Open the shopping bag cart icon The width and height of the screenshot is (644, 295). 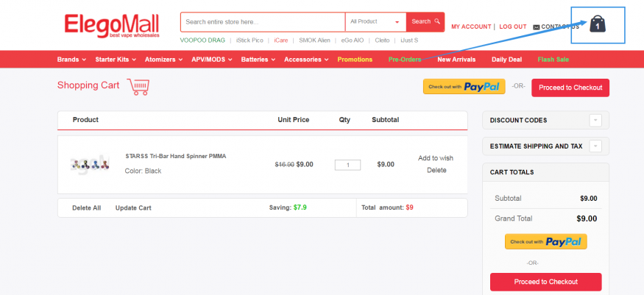pos(598,24)
